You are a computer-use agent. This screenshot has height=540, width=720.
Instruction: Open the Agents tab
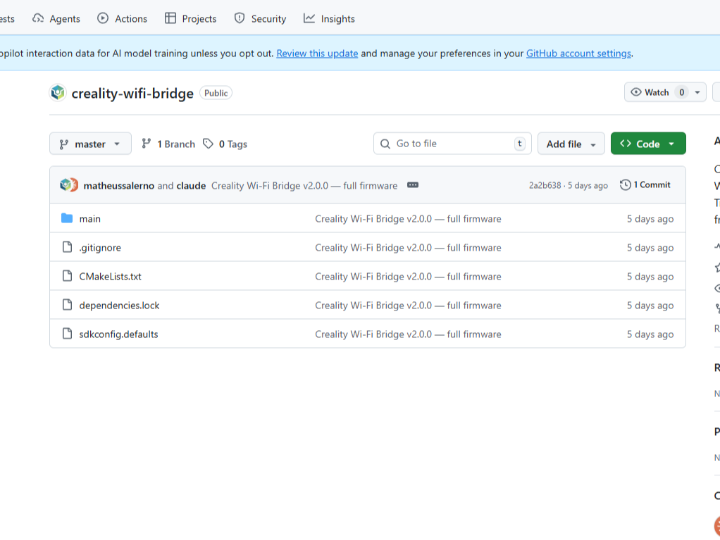click(56, 19)
